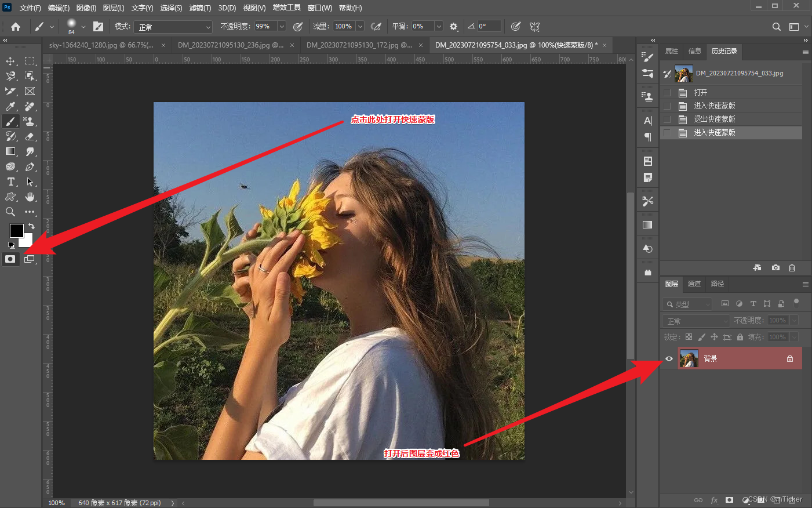812x508 pixels.
Task: Open the 文件(F) menu
Action: click(30, 8)
